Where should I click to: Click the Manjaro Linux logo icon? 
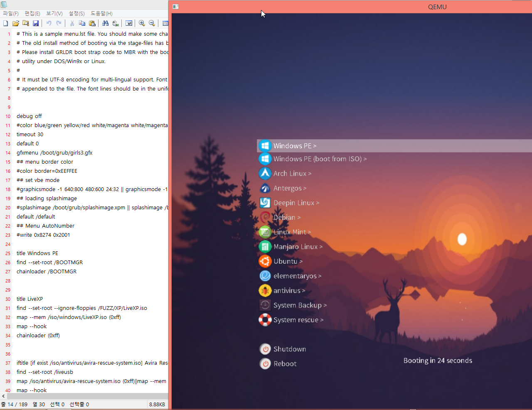pos(265,247)
